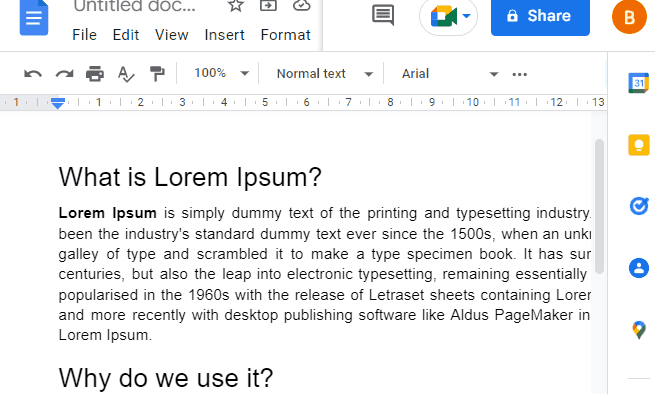Open the Google Docs home icon
Image resolution: width=655 pixels, height=394 pixels.
(x=34, y=18)
